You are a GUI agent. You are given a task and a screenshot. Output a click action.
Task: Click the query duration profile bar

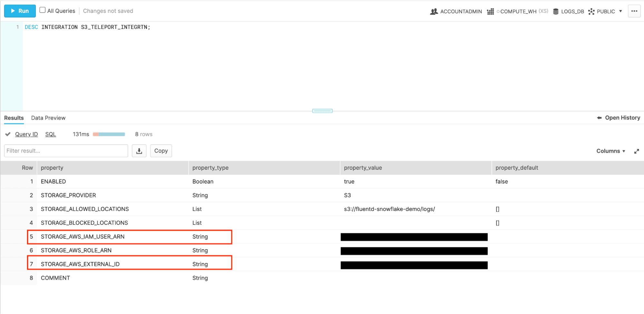(x=109, y=134)
